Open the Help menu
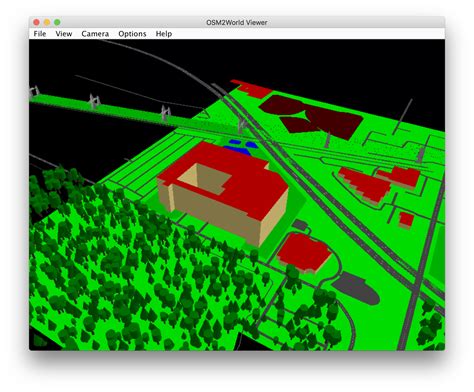Image resolution: width=474 pixels, height=392 pixels. [x=164, y=34]
